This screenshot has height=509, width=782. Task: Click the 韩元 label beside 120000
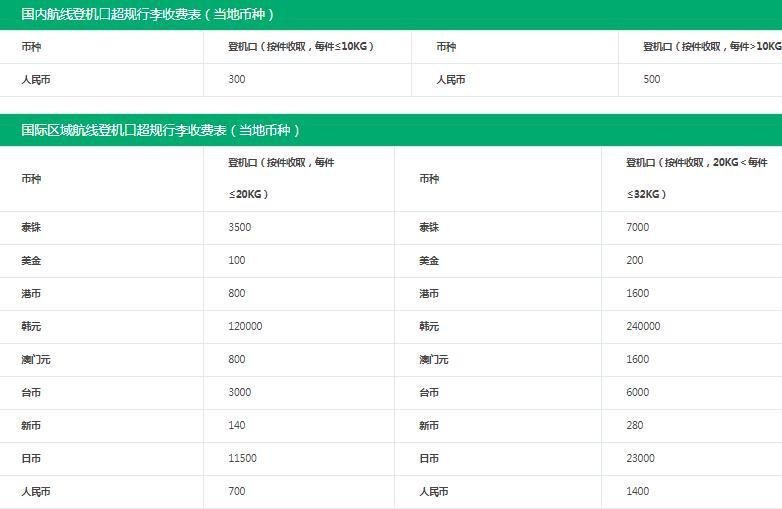(31, 327)
